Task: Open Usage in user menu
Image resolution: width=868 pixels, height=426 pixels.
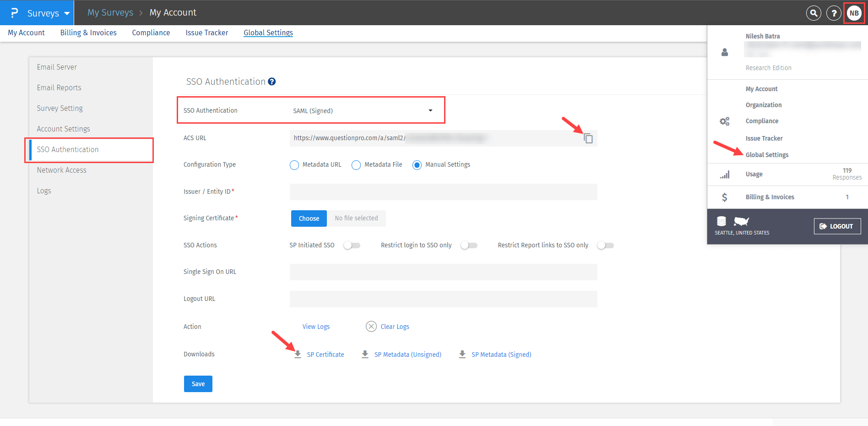Action: coord(754,174)
